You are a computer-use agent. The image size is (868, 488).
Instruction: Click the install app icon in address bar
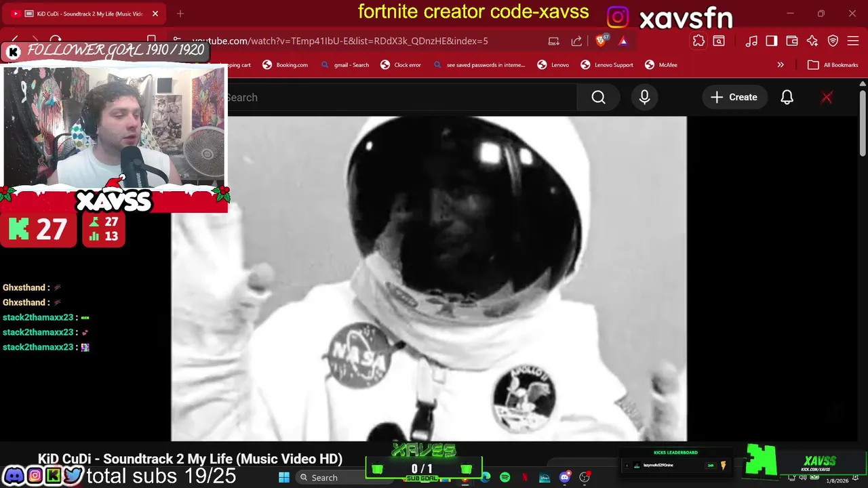(x=553, y=41)
